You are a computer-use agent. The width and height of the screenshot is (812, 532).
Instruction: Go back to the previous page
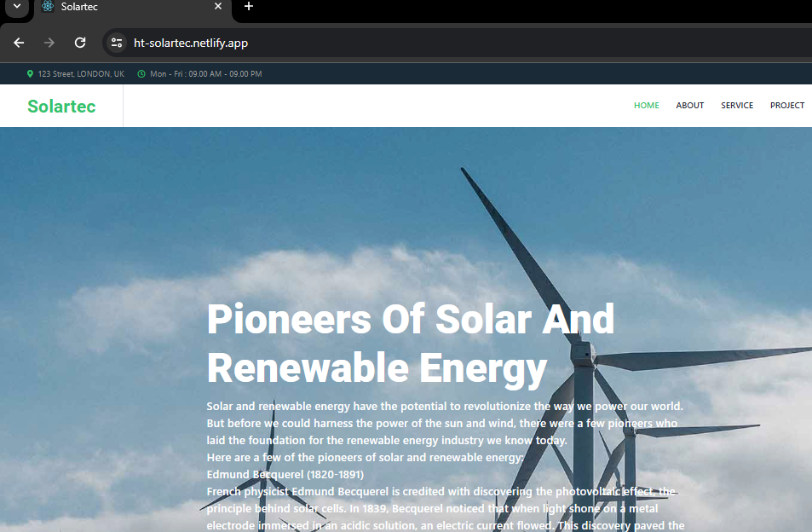coord(19,43)
